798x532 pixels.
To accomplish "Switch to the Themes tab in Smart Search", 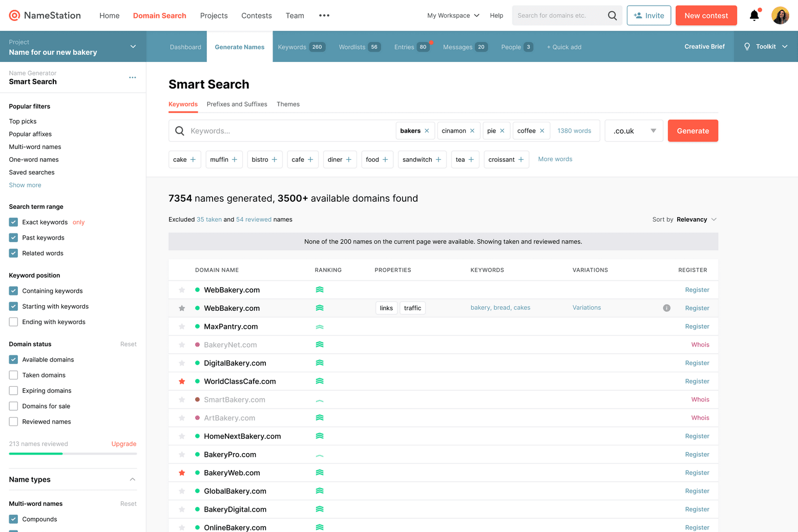I will tap(288, 104).
